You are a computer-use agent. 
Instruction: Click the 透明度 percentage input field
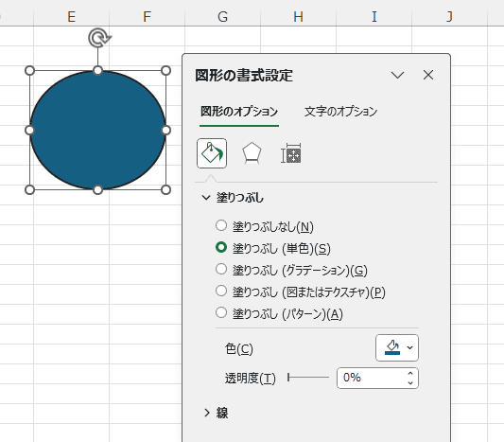(372, 378)
